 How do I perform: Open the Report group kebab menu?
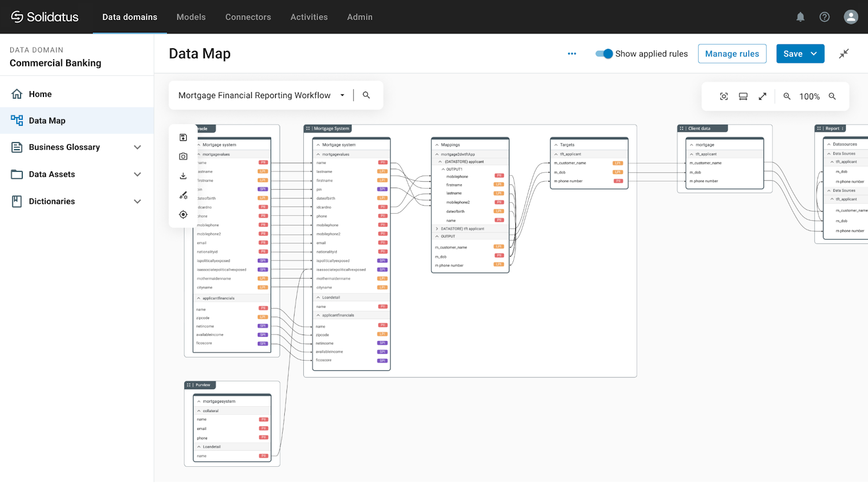(x=843, y=129)
